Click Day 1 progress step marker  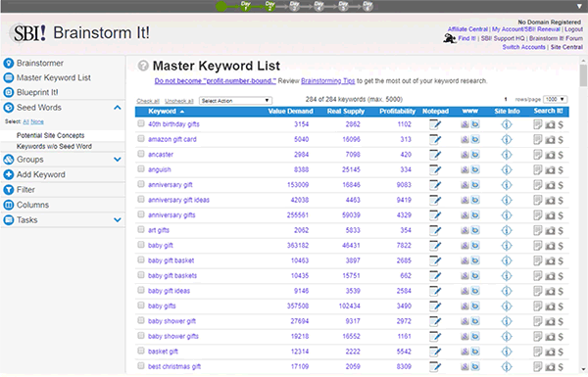coord(246,6)
